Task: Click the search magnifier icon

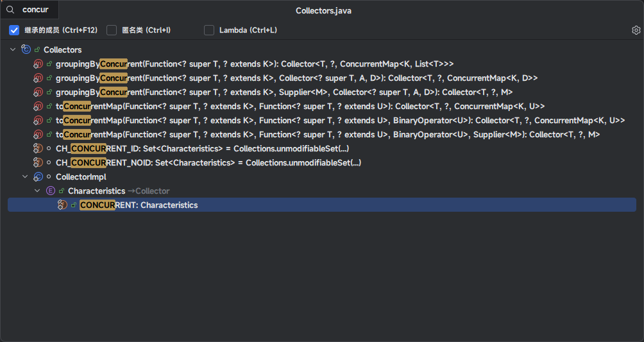Action: click(10, 10)
